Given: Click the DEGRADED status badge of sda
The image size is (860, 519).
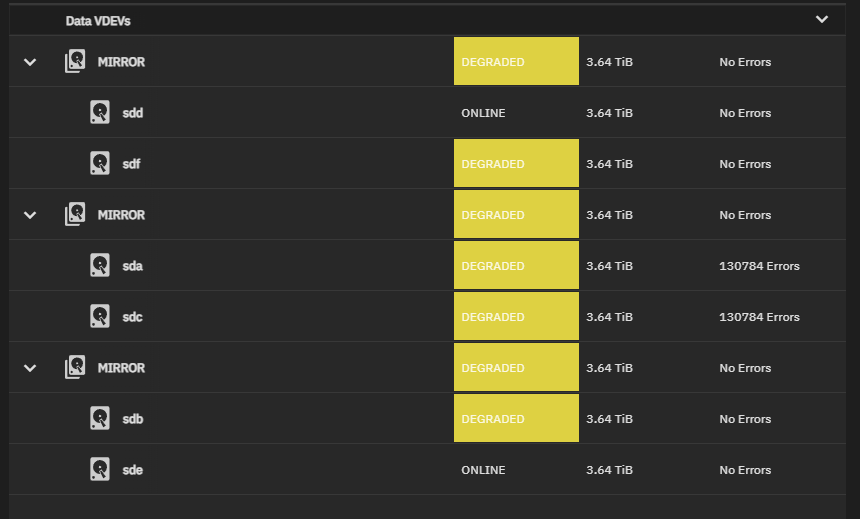Looking at the screenshot, I should [x=516, y=265].
